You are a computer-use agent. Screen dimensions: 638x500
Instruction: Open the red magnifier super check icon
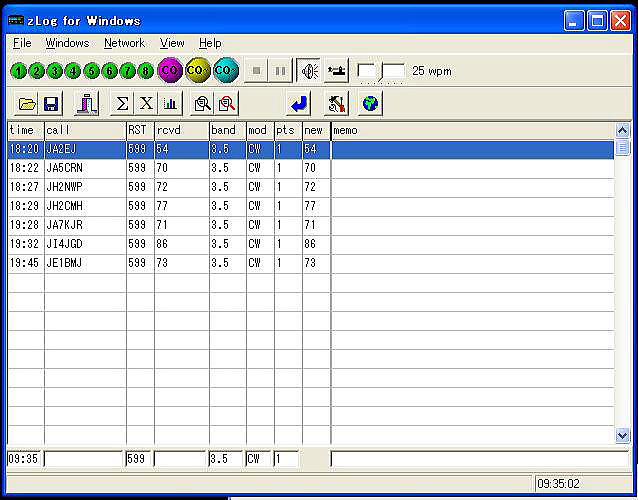(x=227, y=104)
